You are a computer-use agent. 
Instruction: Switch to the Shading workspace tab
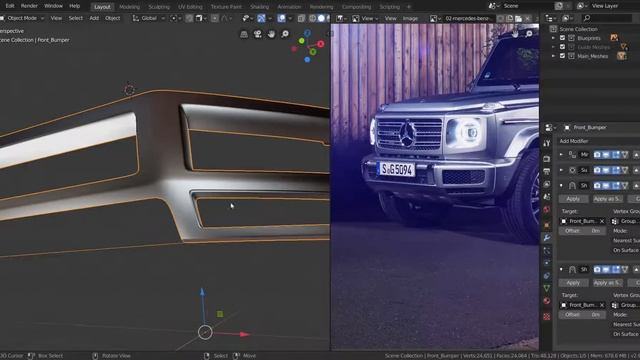point(260,7)
